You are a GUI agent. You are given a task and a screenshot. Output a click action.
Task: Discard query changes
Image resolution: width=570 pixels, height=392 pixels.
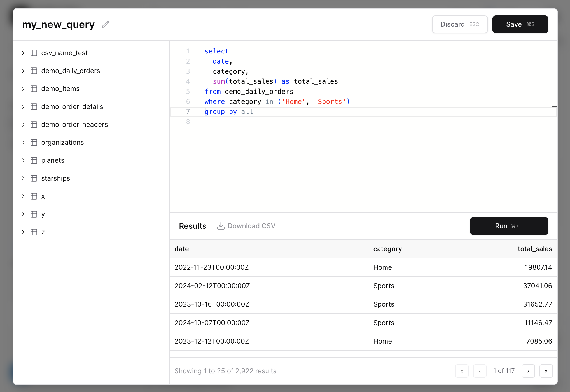pos(460,24)
